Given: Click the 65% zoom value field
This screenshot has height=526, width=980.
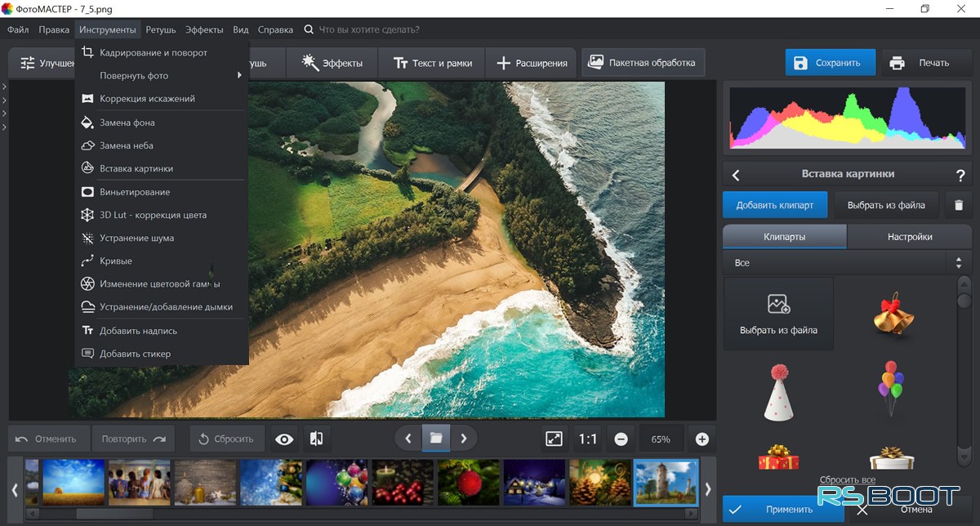Looking at the screenshot, I should (661, 439).
